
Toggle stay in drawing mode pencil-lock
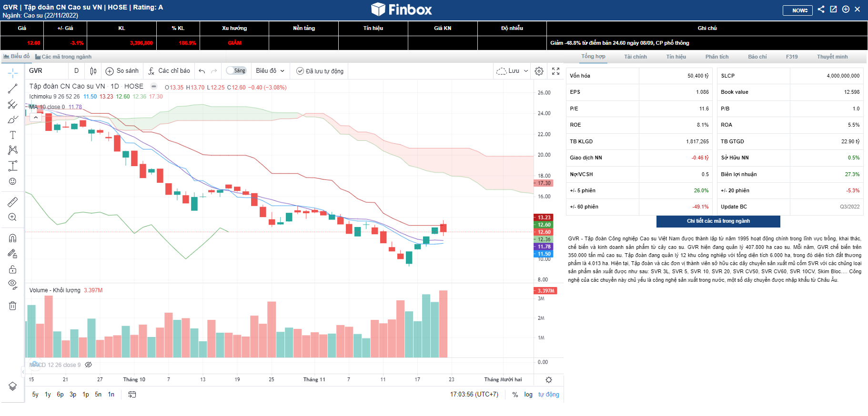point(13,254)
